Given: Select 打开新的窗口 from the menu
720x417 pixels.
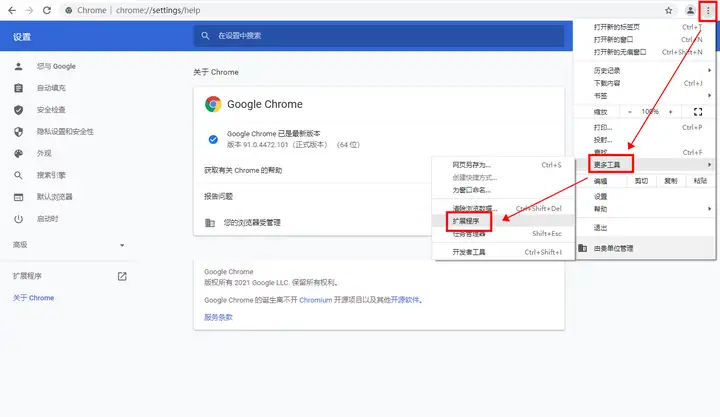Looking at the screenshot, I should pyautogui.click(x=645, y=39).
